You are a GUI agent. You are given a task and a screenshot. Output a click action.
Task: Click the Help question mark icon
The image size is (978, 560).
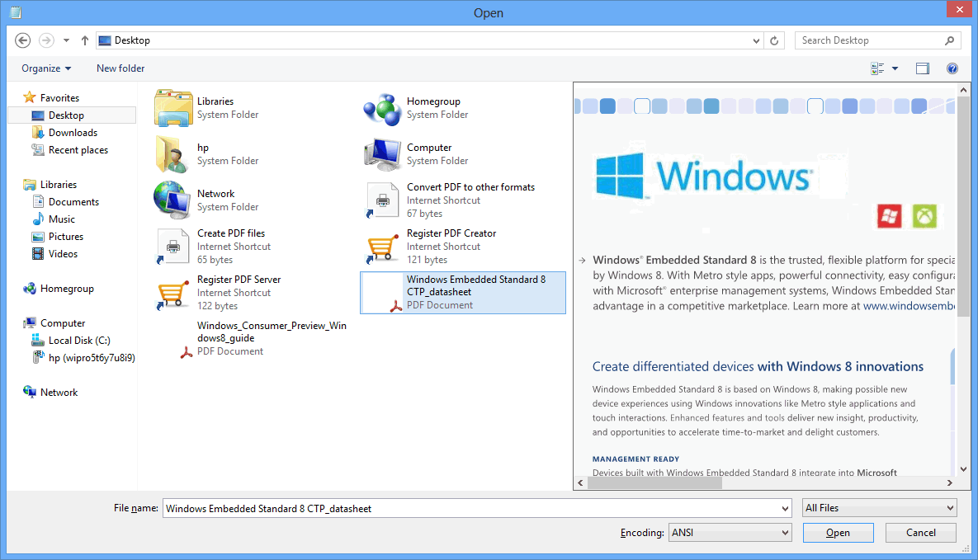coord(952,68)
